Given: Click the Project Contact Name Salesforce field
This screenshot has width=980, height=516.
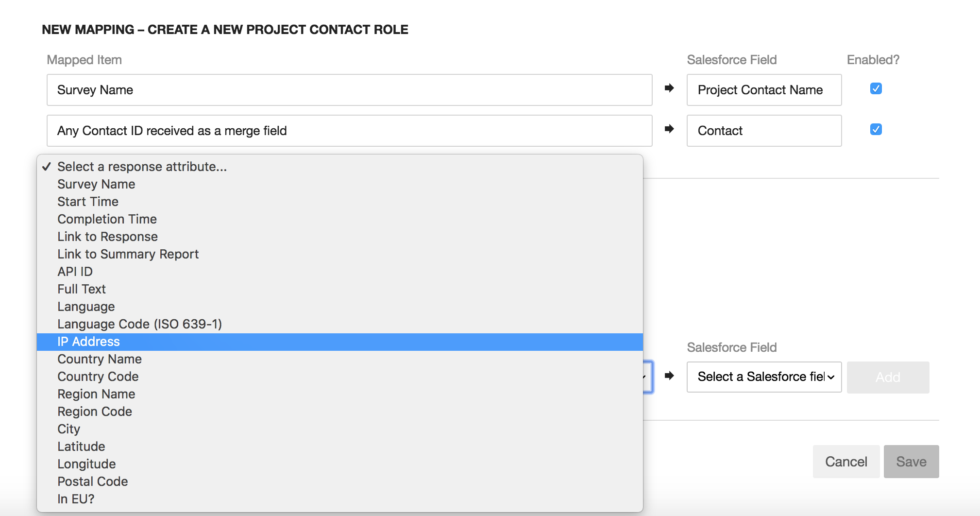Looking at the screenshot, I should tap(764, 90).
